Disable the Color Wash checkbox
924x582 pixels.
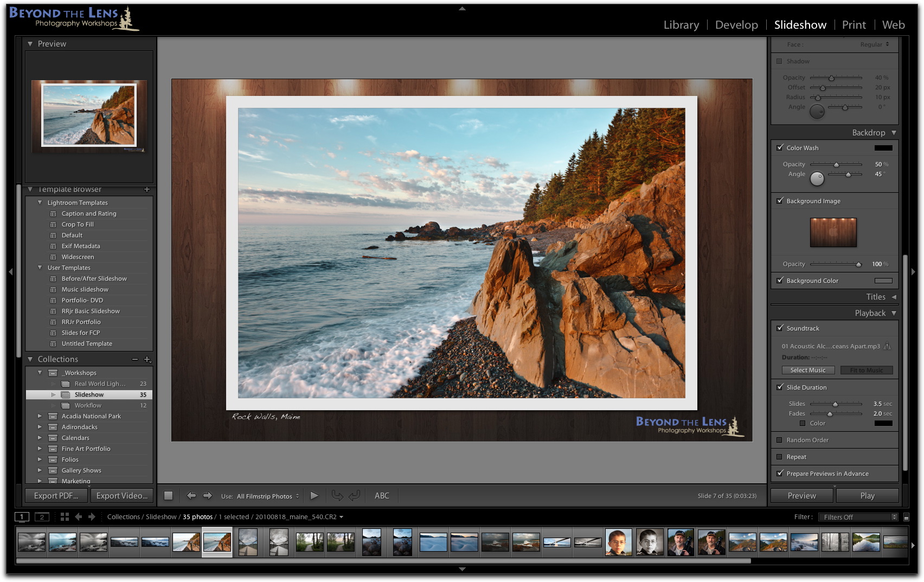coord(780,147)
